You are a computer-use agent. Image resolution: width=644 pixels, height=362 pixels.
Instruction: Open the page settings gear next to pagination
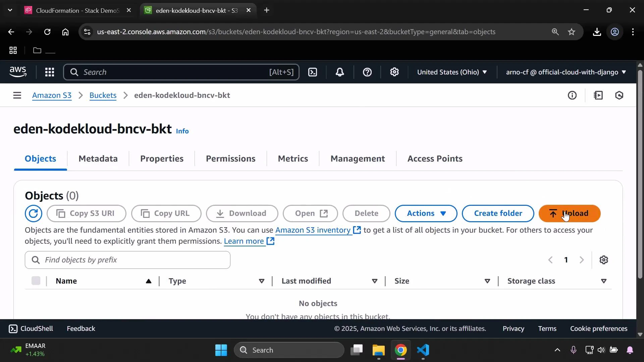point(604,260)
